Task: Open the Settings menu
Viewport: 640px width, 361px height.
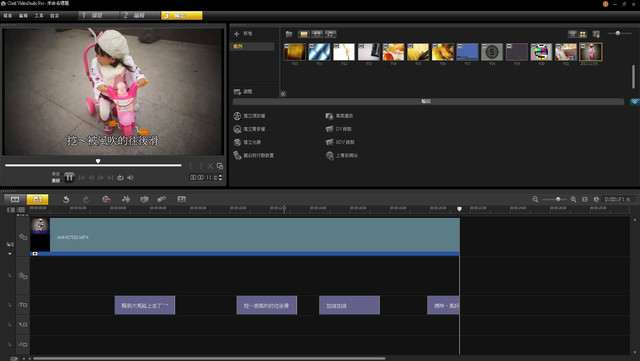Action: tap(55, 16)
